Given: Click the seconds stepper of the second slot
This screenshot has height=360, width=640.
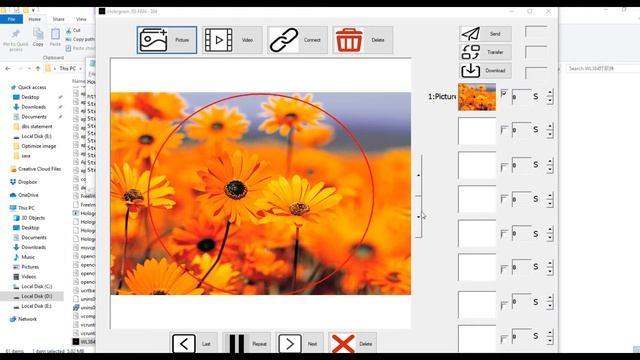Looking at the screenshot, I should 550,130.
